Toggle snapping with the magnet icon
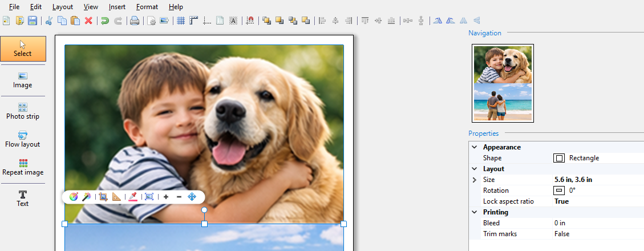 tap(250, 21)
